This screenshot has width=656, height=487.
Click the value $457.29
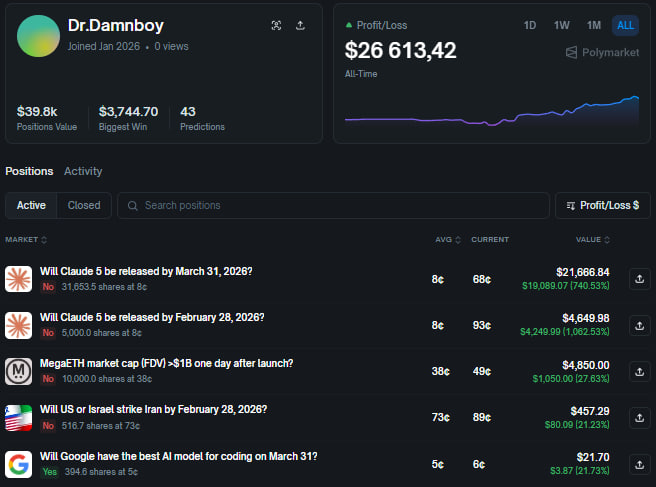point(590,411)
